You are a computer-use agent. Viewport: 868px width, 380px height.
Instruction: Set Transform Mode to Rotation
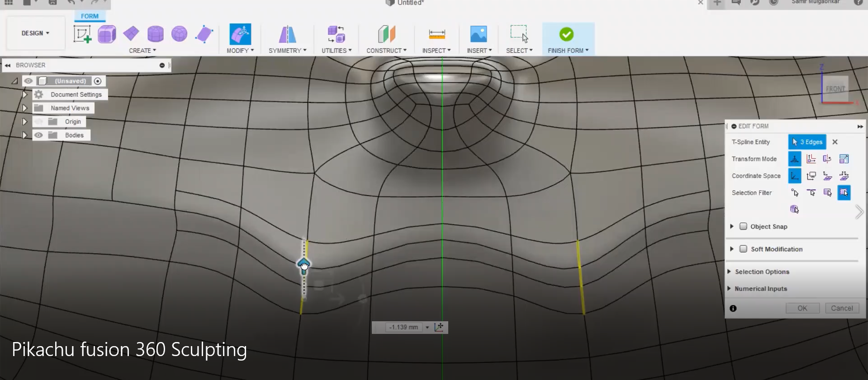click(827, 159)
